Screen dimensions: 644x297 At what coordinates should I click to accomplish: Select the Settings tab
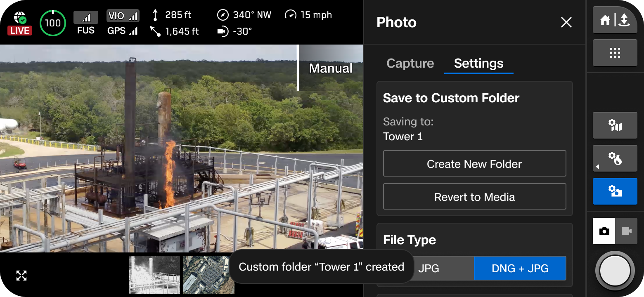click(x=479, y=64)
